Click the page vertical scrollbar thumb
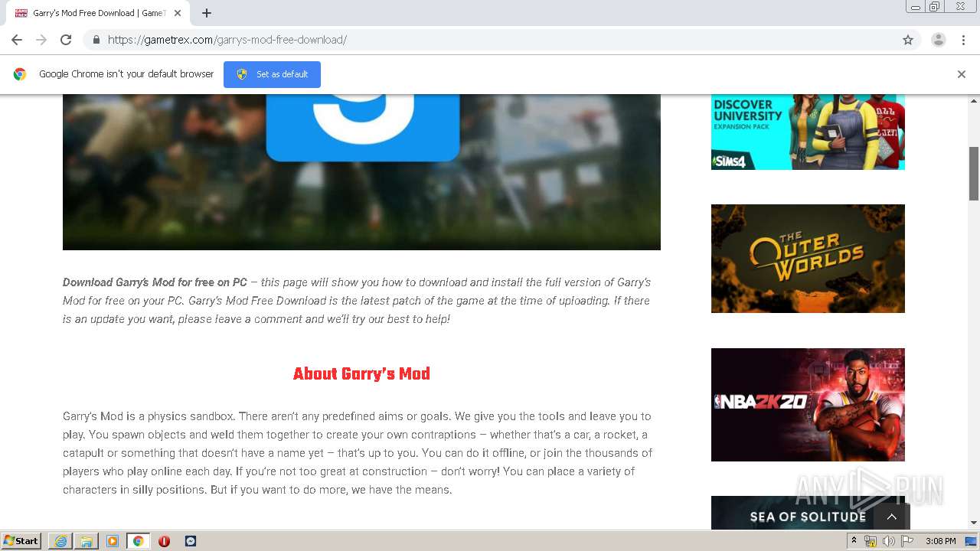980x551 pixels. 974,173
